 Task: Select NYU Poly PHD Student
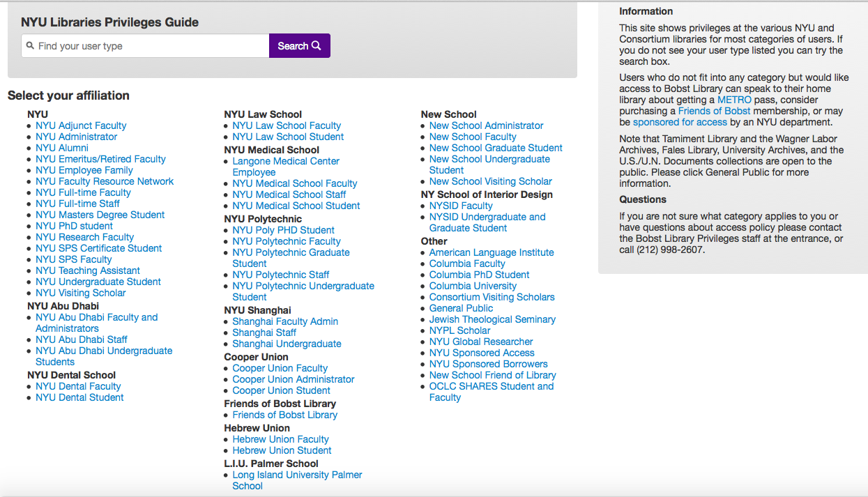pos(283,230)
